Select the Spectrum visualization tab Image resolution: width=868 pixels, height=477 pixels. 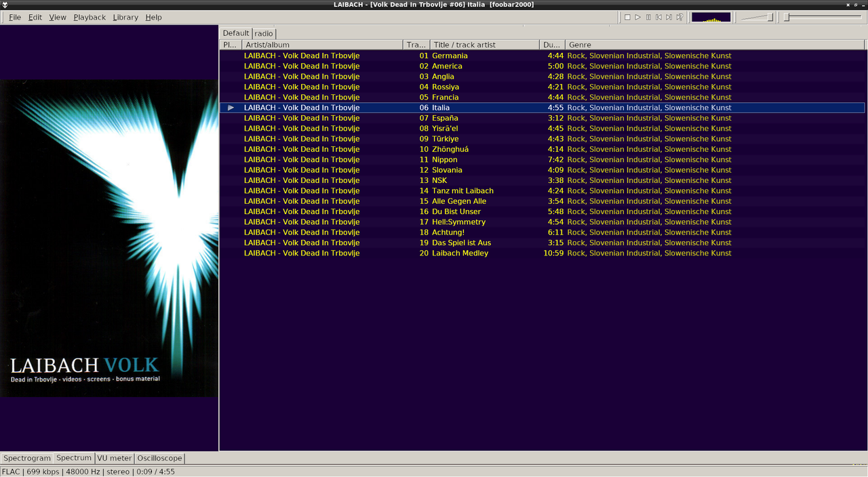(74, 458)
